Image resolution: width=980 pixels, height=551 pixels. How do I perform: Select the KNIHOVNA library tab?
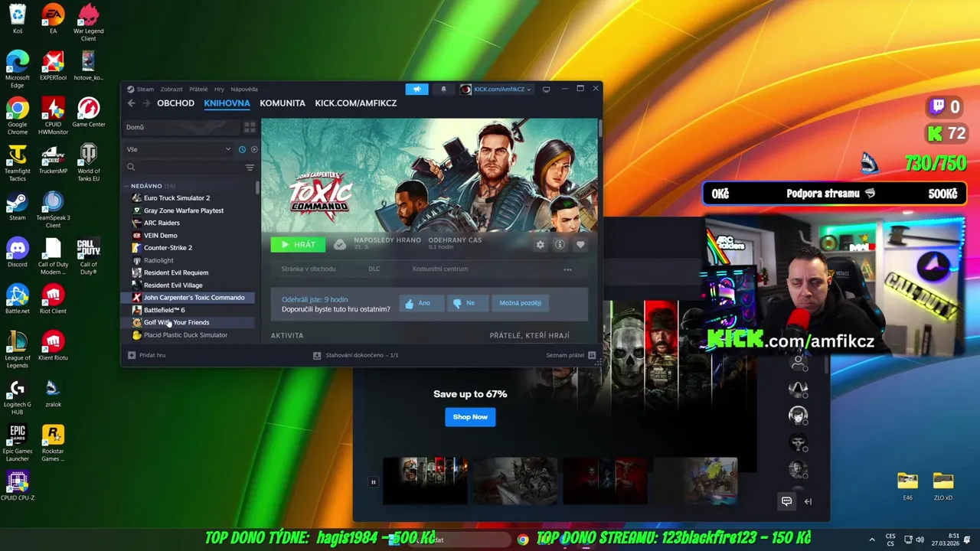click(227, 103)
